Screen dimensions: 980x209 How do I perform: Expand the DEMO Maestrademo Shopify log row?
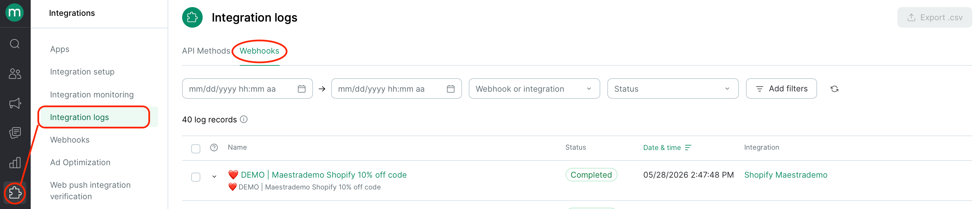click(x=214, y=176)
